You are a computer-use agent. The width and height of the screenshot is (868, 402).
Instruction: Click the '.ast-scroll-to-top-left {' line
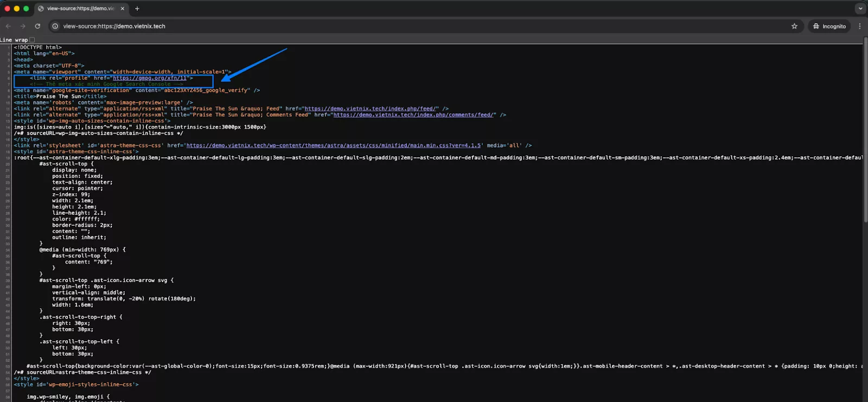(x=79, y=342)
